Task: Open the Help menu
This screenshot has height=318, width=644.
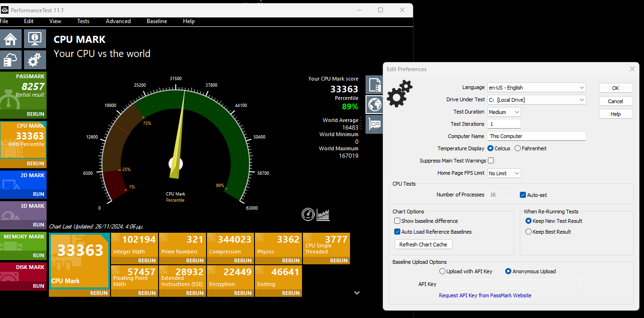Action: click(x=189, y=21)
